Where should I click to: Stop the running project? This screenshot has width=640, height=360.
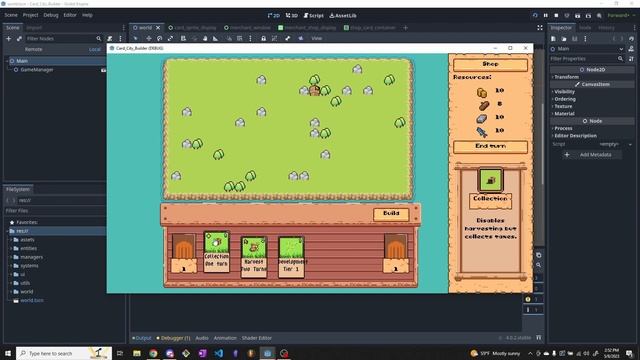(556, 16)
